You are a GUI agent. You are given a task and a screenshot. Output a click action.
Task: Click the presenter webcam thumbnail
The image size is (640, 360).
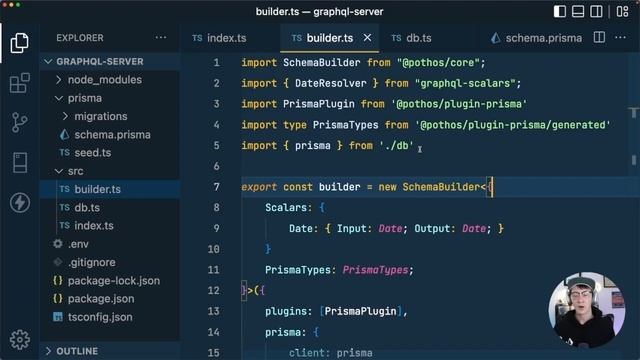(587, 310)
